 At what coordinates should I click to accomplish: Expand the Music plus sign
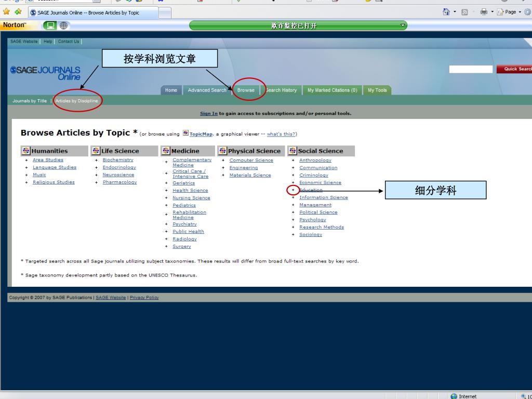26,175
